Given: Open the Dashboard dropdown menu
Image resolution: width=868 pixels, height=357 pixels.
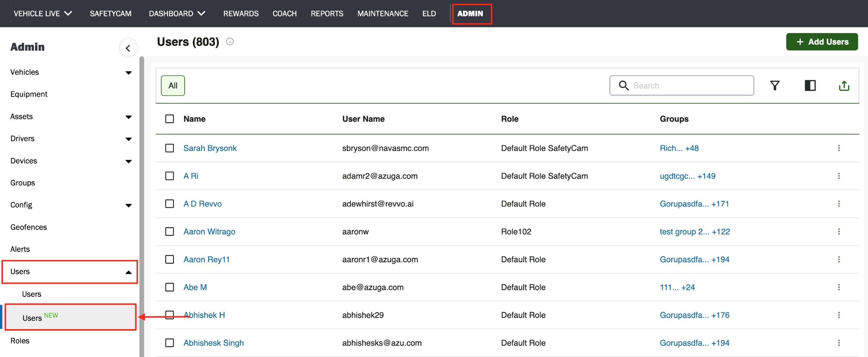Looking at the screenshot, I should (177, 14).
